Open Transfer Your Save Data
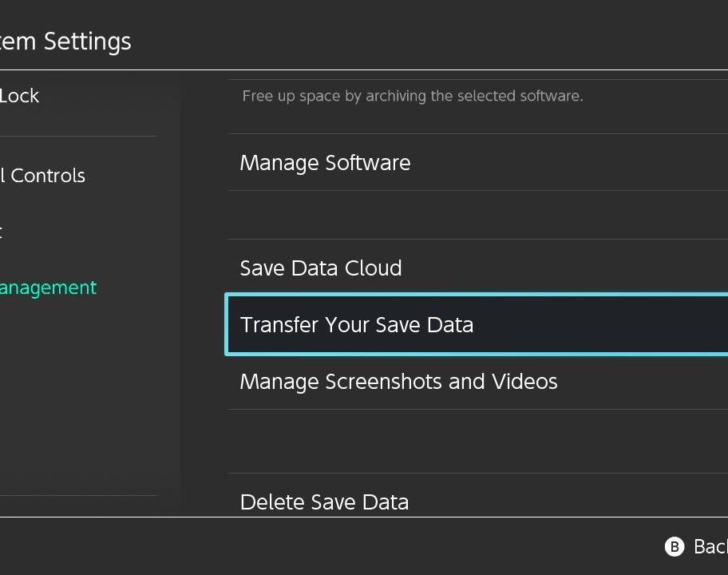 [356, 325]
